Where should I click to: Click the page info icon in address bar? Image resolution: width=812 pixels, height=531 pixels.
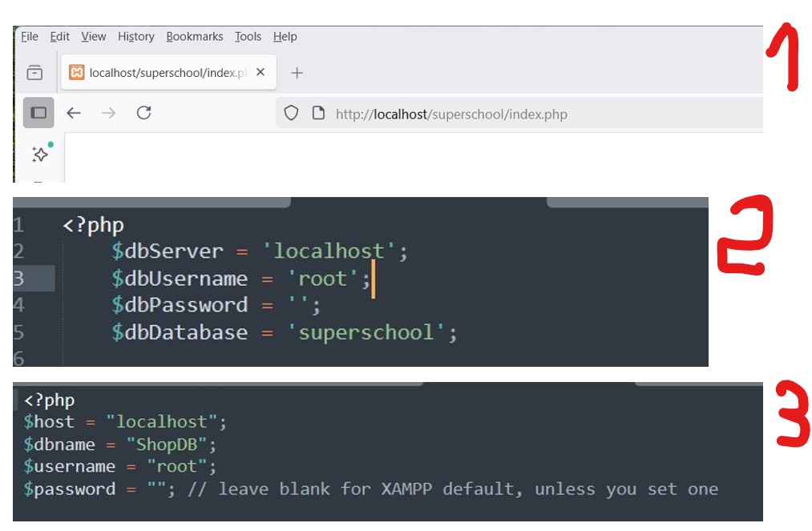[x=318, y=114]
